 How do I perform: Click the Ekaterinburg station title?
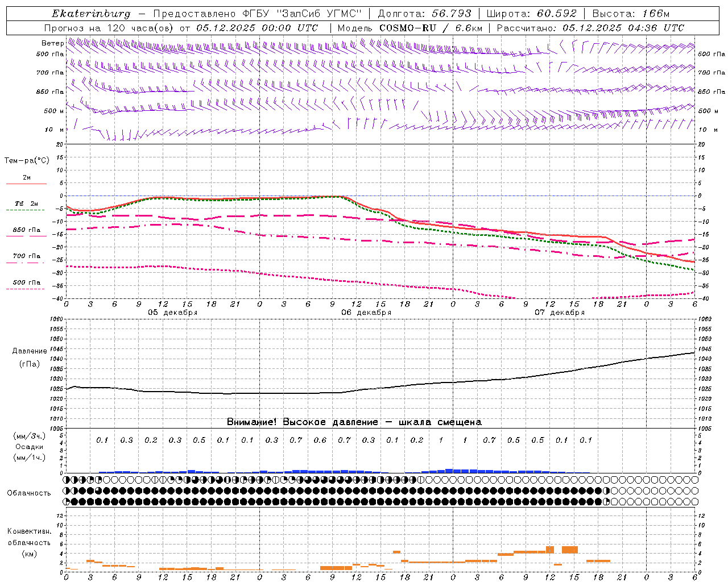[91, 14]
